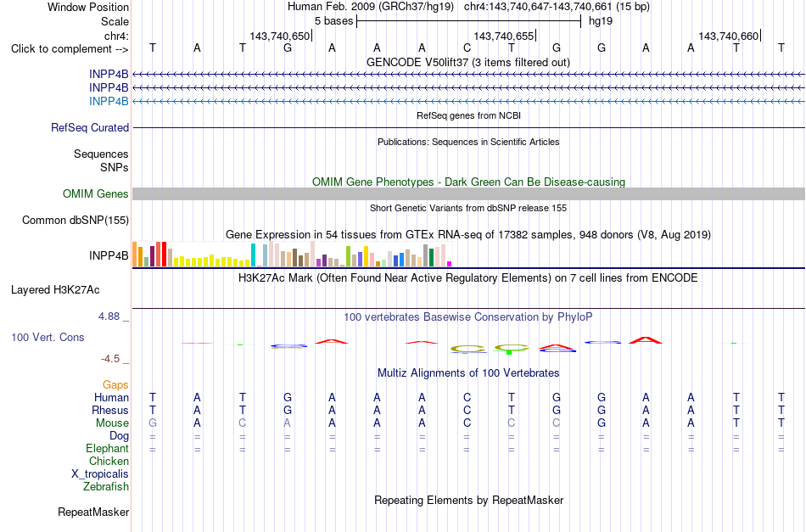Click the H3K27Ac Mark track title
Image resolution: width=806 pixels, height=532 pixels.
[x=468, y=278]
